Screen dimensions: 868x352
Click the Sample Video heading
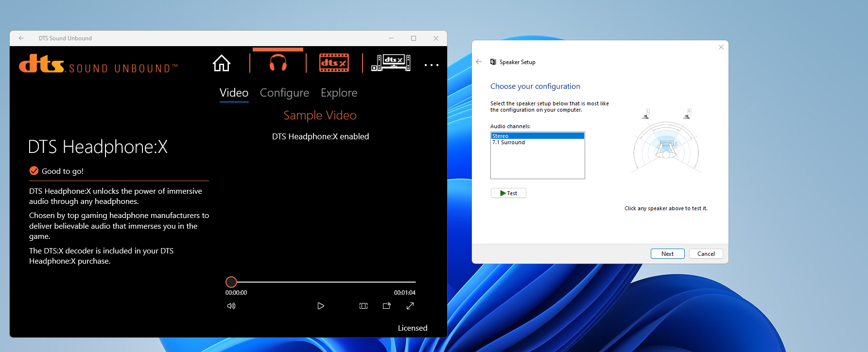click(320, 116)
